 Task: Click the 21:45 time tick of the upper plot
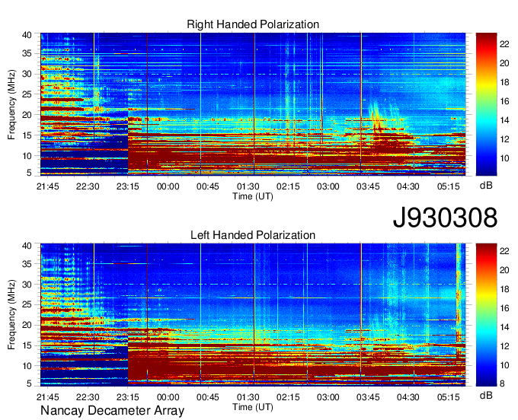click(47, 186)
